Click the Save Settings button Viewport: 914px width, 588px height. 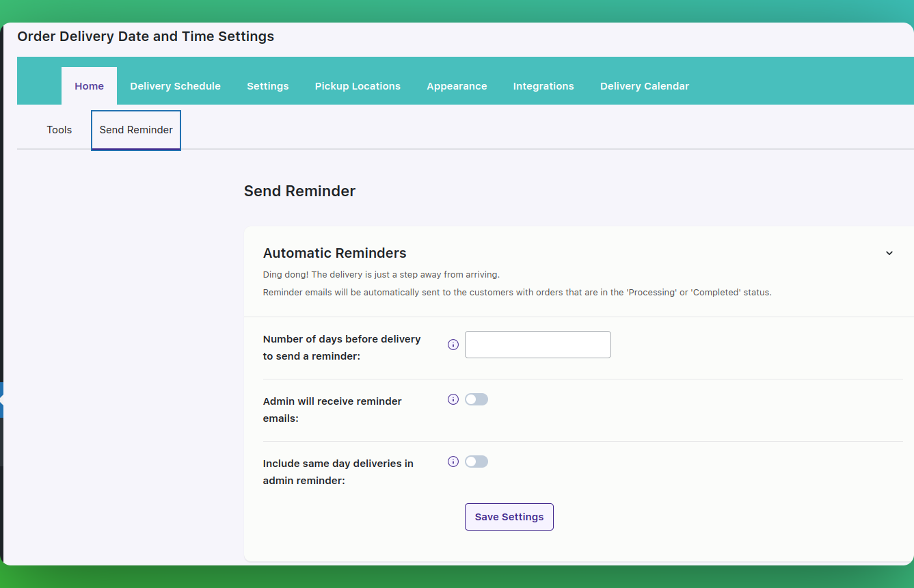[509, 517]
